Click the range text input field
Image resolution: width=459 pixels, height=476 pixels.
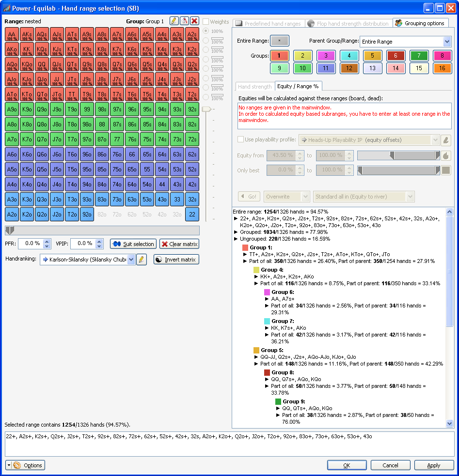pos(229,444)
